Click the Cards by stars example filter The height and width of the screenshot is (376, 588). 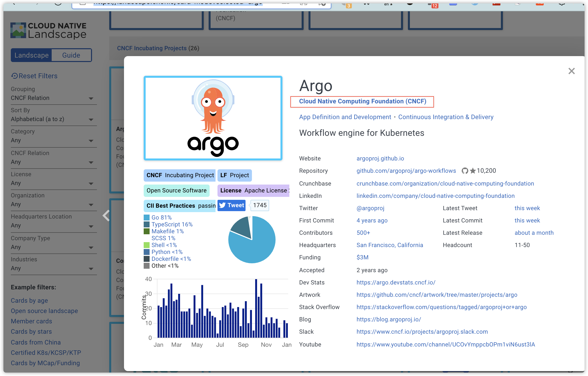[31, 331]
